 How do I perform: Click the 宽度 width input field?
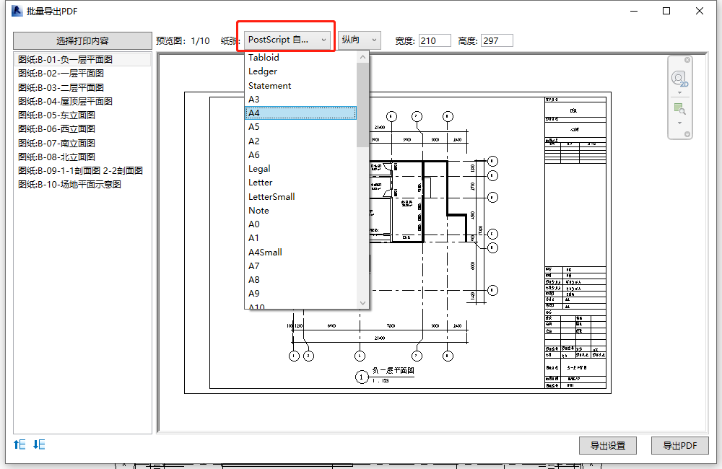point(435,41)
